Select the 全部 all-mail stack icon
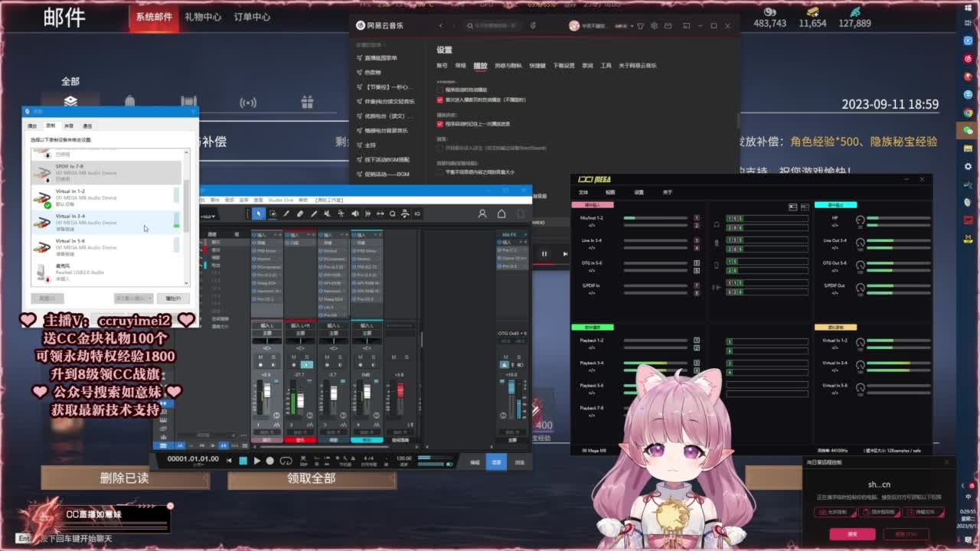This screenshot has width=980, height=551. tap(70, 101)
